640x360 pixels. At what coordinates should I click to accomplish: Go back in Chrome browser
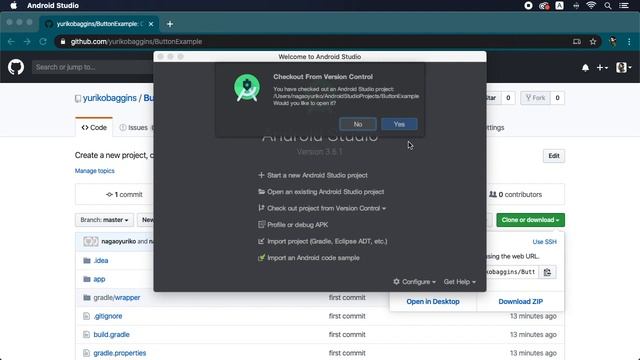click(x=11, y=42)
